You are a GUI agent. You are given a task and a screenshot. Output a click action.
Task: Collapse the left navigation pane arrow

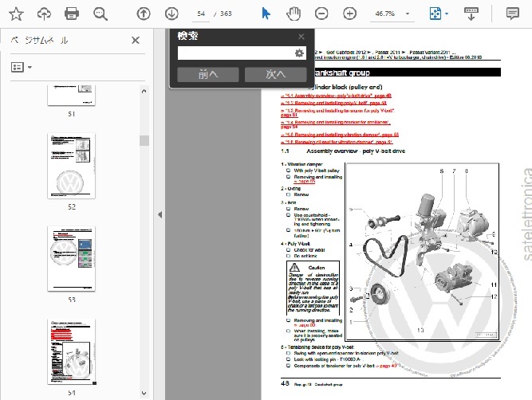[x=160, y=214]
